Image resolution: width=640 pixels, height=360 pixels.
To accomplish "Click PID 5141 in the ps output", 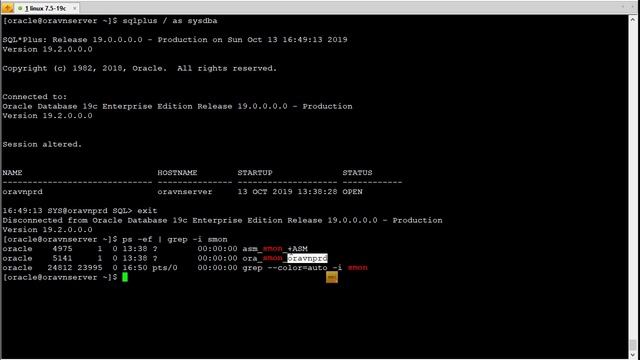I will (62, 258).
